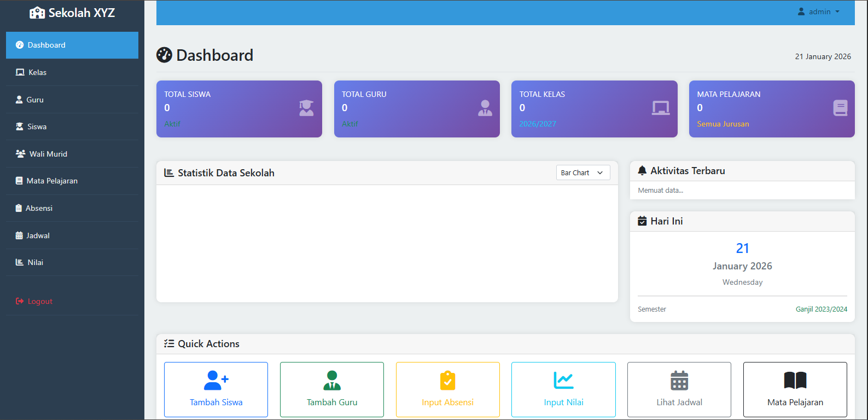Click the school logo icon beside Sekolah XYZ
The image size is (868, 420).
tap(37, 13)
